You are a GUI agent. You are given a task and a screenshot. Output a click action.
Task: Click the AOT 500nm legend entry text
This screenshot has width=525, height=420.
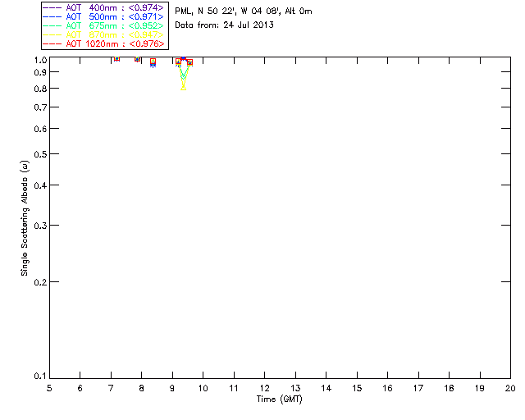click(115, 16)
